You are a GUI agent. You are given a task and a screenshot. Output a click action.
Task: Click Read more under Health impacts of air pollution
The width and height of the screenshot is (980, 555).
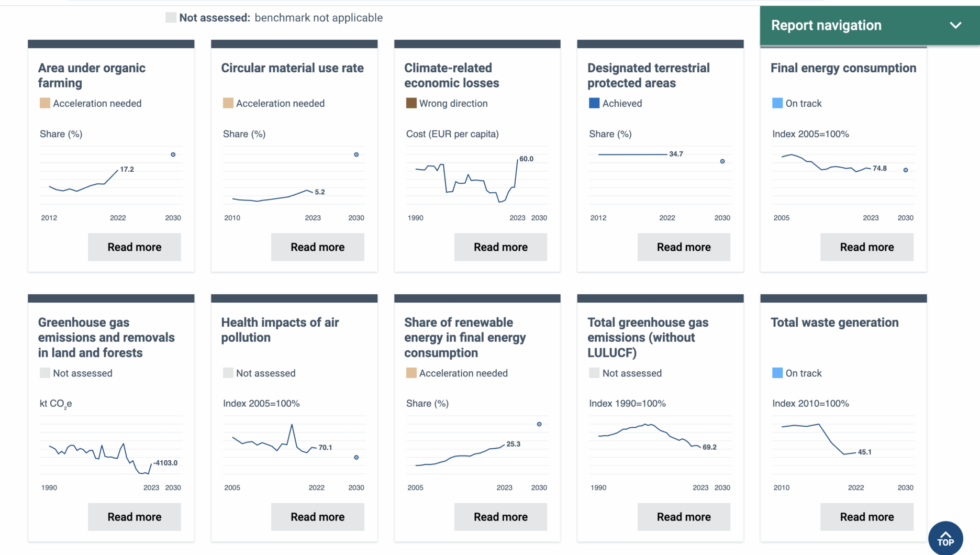point(317,517)
